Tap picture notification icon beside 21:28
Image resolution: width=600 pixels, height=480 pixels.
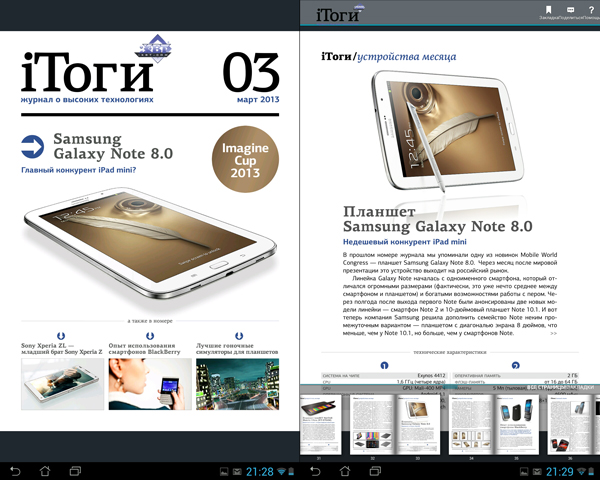(224, 472)
